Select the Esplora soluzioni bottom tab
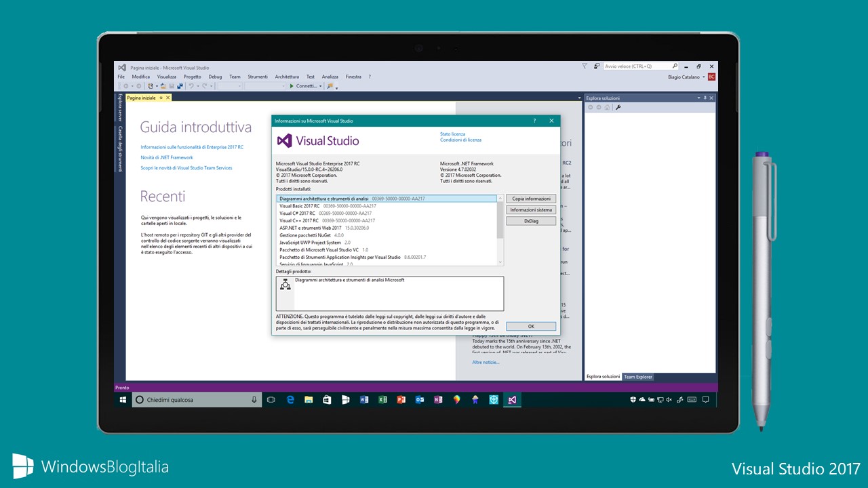The image size is (868, 488). (x=603, y=377)
